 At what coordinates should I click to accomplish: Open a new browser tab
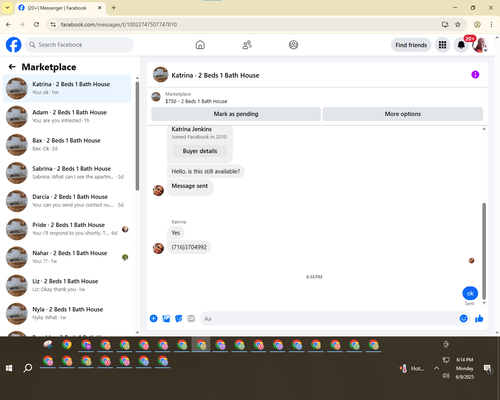[x=114, y=8]
